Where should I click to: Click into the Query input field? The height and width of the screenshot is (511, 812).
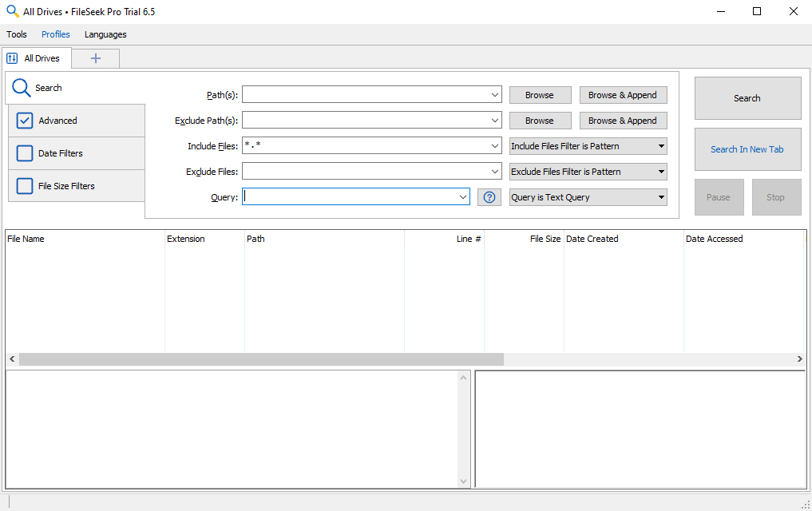click(351, 197)
